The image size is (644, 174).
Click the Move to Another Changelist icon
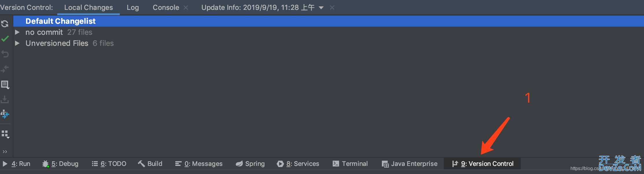point(5,114)
